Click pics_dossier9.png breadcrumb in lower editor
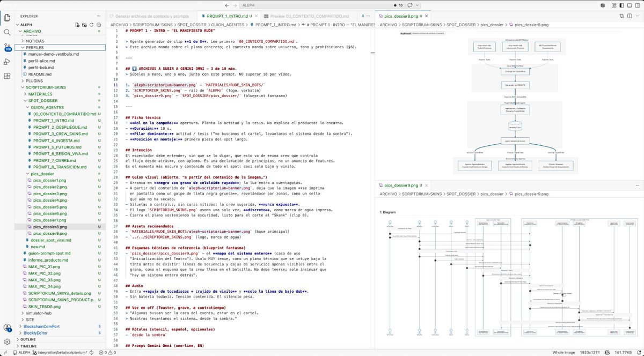 [x=531, y=194]
